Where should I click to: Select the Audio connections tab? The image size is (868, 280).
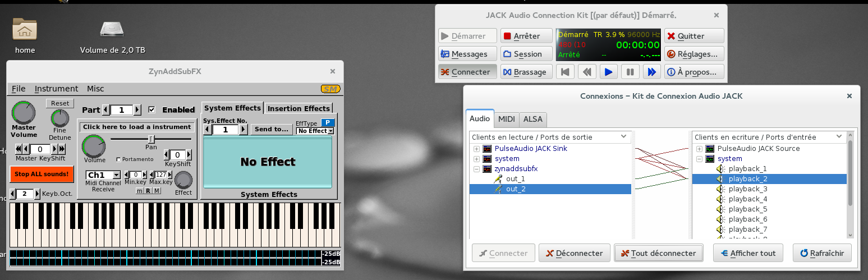pyautogui.click(x=480, y=118)
